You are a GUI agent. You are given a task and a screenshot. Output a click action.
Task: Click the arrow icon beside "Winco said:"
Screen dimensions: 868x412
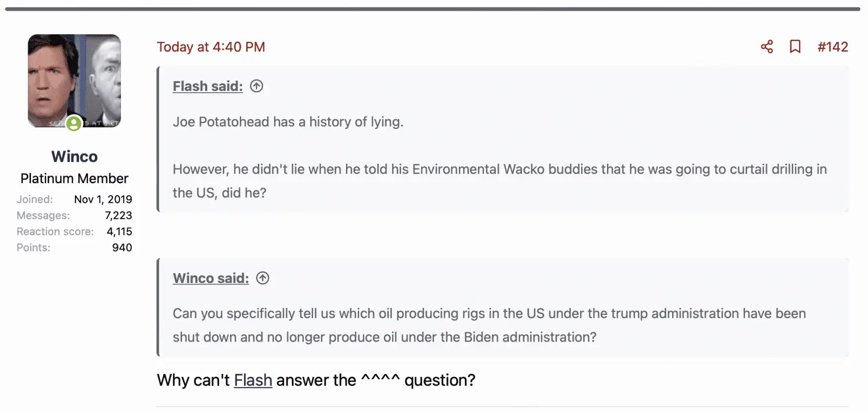[x=263, y=278]
